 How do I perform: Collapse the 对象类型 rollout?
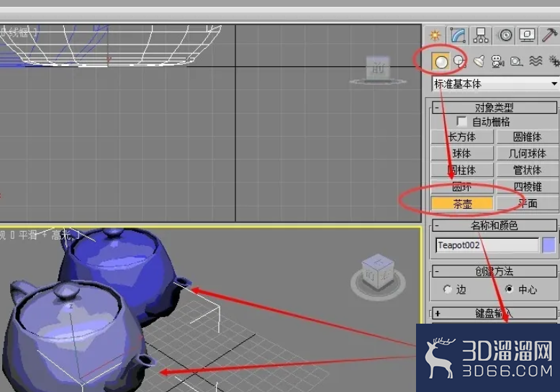[494, 107]
